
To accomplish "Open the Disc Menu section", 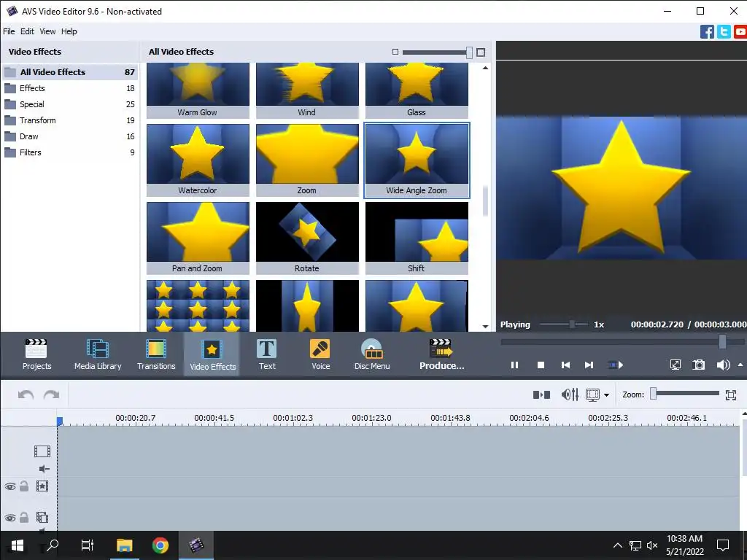I will [372, 354].
